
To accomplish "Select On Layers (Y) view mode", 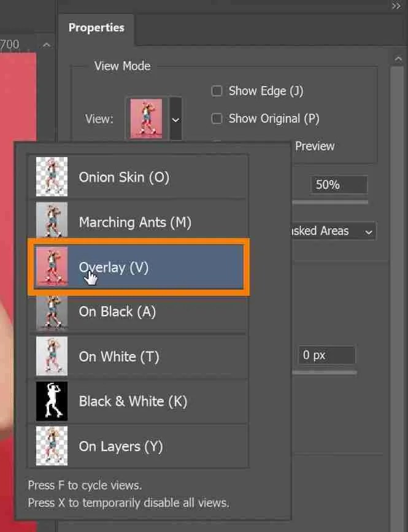I will [x=137, y=446].
